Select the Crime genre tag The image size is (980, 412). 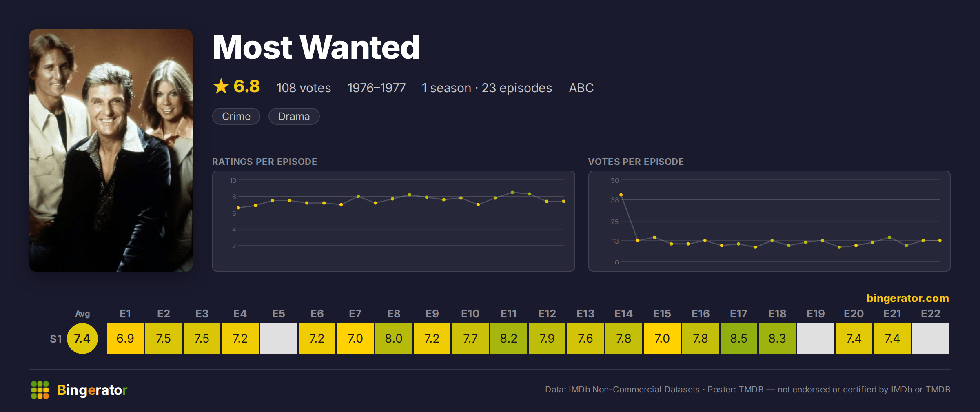[x=236, y=116]
